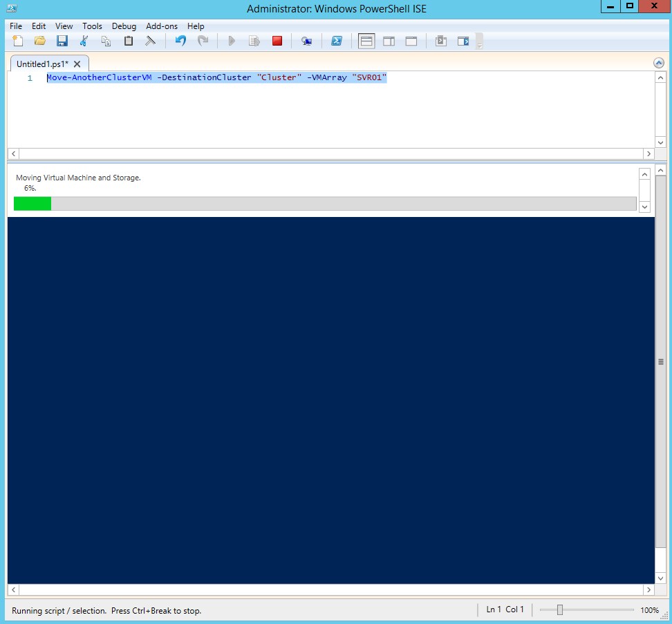Viewport: 672px width, 624px height.
Task: Click the "SVR01" string in script
Action: click(369, 77)
